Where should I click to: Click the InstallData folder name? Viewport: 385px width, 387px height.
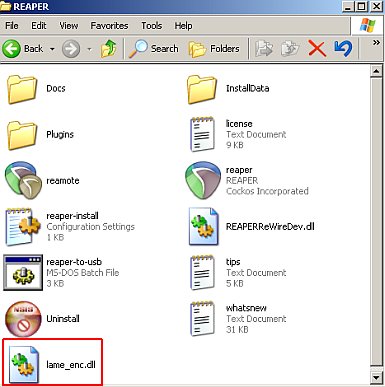click(247, 88)
